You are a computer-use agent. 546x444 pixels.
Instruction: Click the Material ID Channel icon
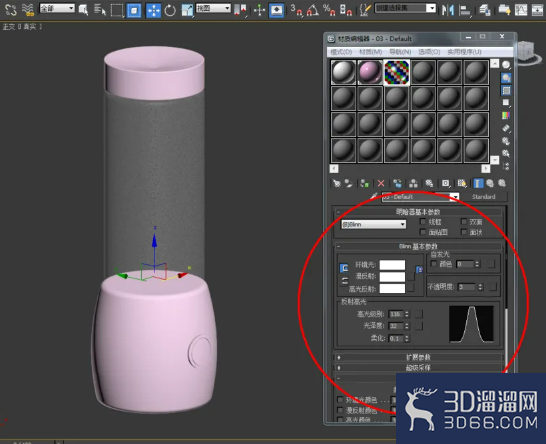pyautogui.click(x=445, y=183)
